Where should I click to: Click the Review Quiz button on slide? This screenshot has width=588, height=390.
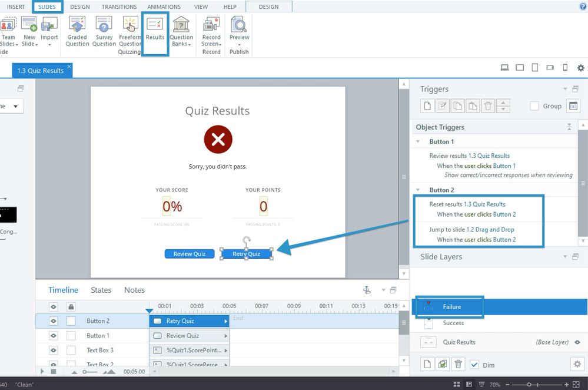point(190,254)
